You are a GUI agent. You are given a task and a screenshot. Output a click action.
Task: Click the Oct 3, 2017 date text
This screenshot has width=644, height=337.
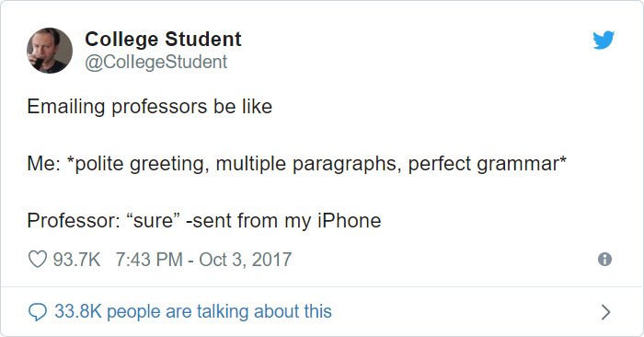[x=246, y=260]
